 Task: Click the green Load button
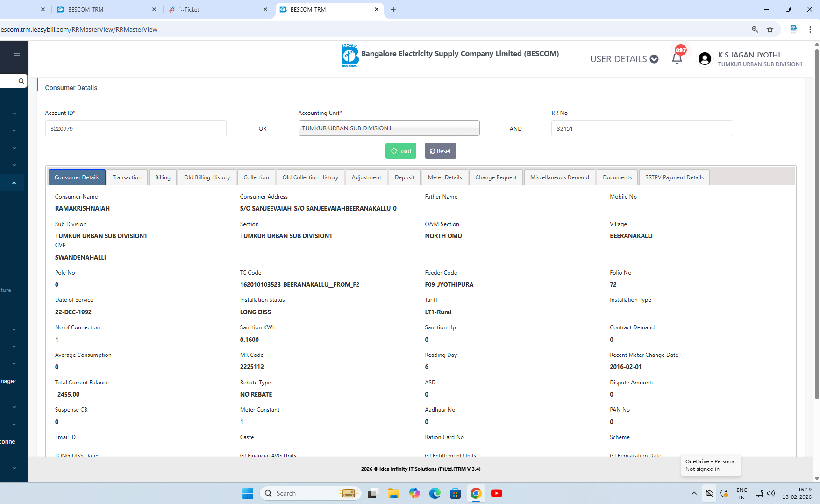pos(401,151)
